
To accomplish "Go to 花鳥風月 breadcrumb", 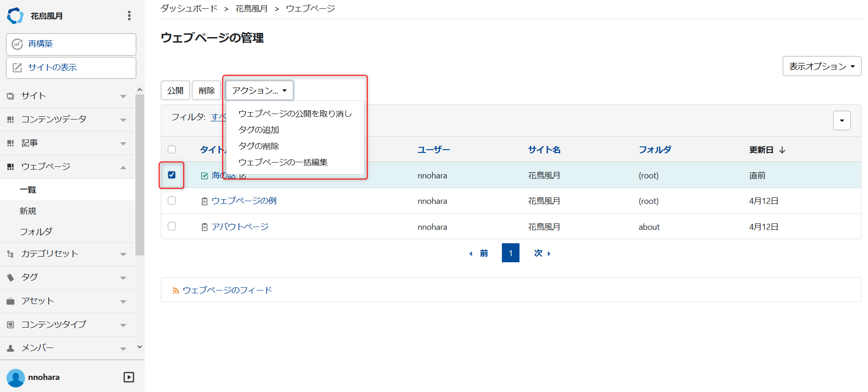I will coord(252,8).
